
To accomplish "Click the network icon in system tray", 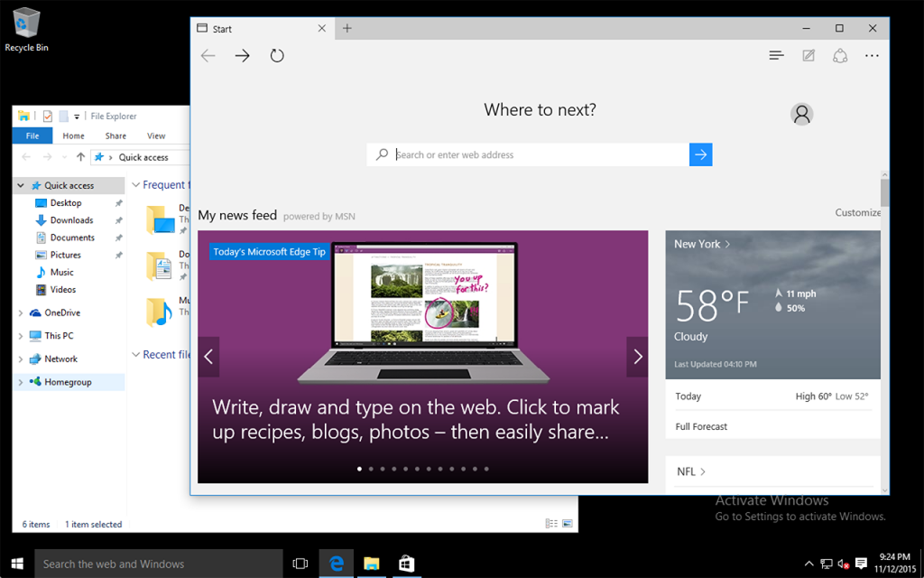I will 827,564.
